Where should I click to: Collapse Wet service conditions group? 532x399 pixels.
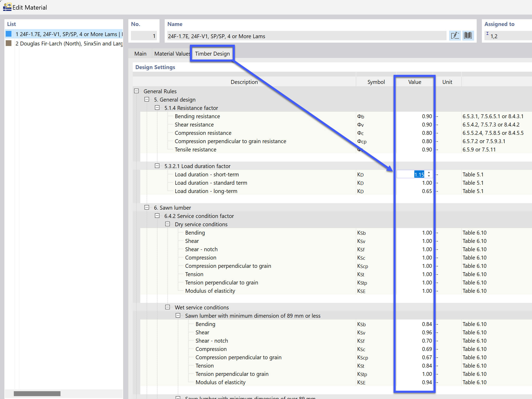(168, 307)
